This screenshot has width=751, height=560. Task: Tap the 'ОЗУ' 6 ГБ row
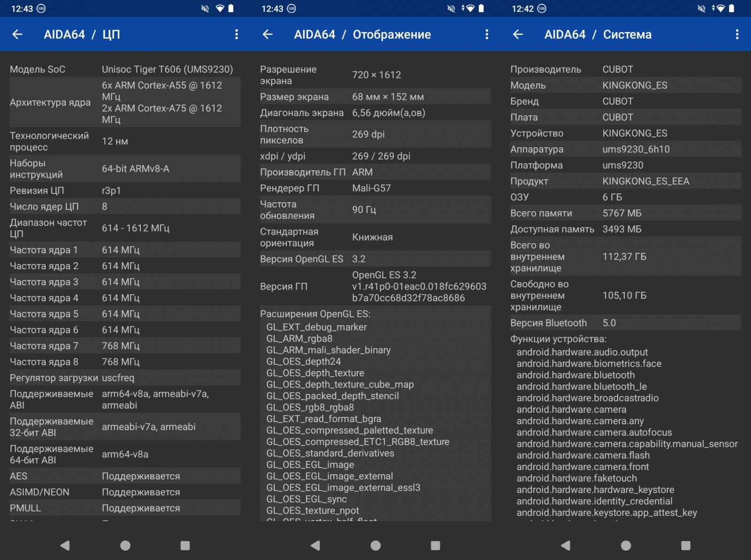[626, 197]
